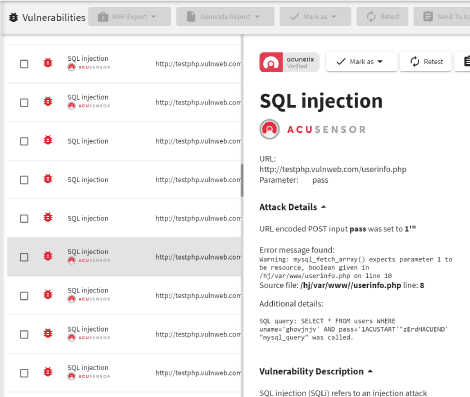Open the Mark as dropdown in detail panel

click(x=361, y=62)
